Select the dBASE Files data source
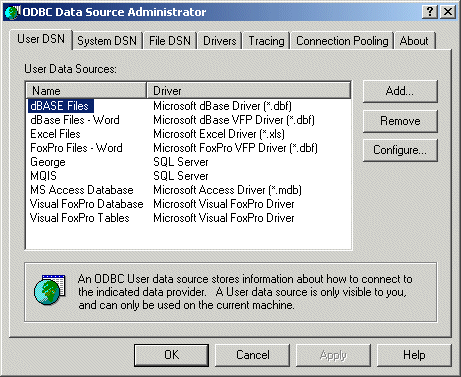Image resolution: width=461 pixels, height=377 pixels. (60, 106)
